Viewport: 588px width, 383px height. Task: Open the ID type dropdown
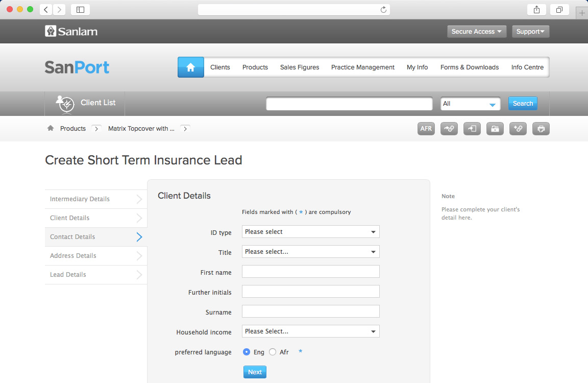click(x=310, y=232)
